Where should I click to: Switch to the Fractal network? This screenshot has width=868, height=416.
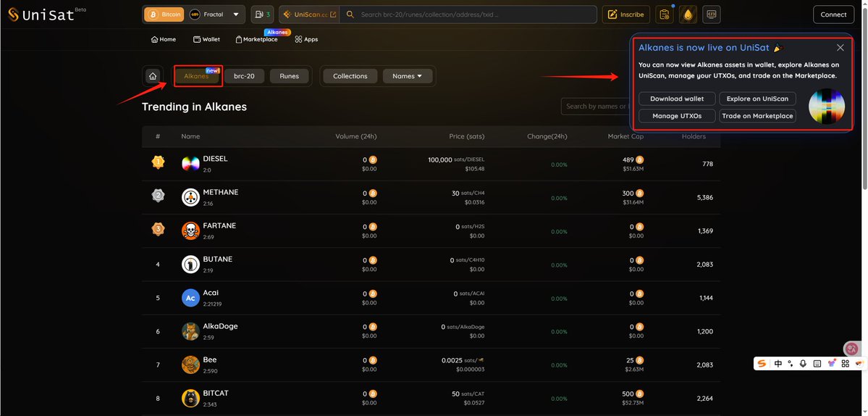tap(206, 14)
